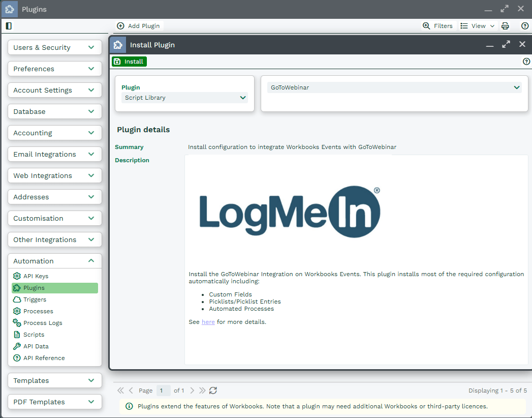Open help icon in Install Plugin window
This screenshot has width=532, height=418.
pos(526,62)
